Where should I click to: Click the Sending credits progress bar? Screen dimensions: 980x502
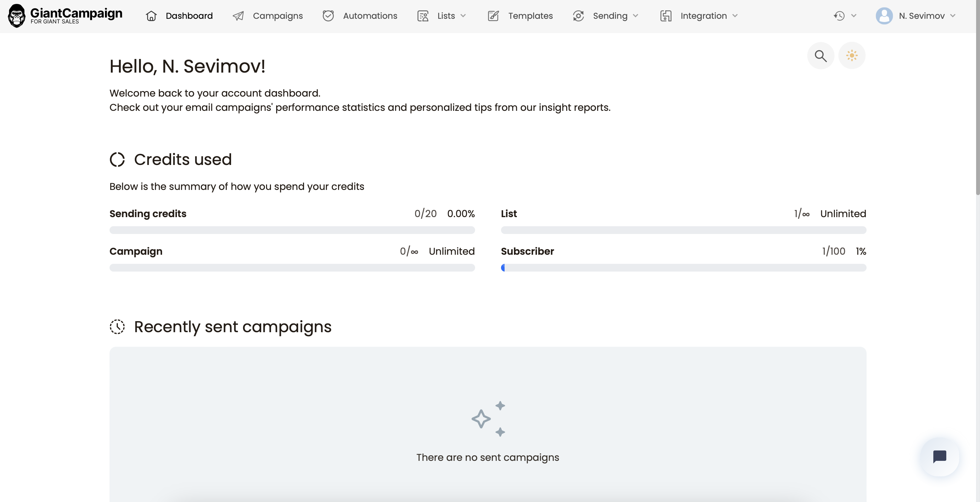[292, 230]
